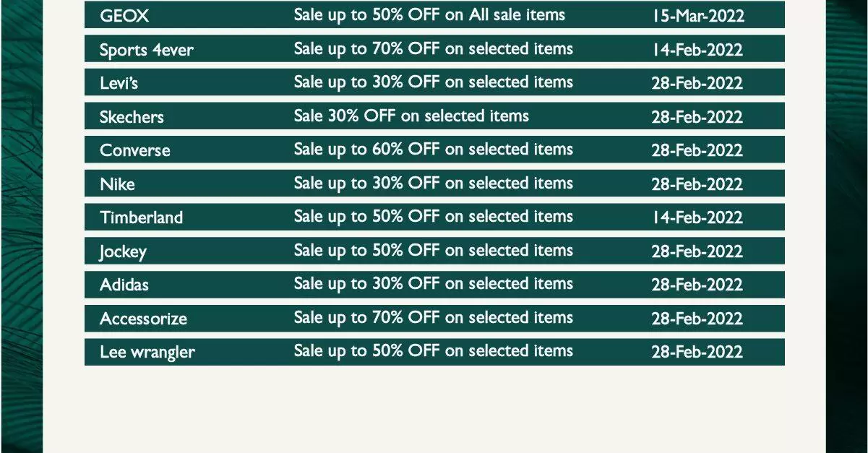Click Sports 4ever 70% OFF offer text
This screenshot has width=868, height=453.
434,49
